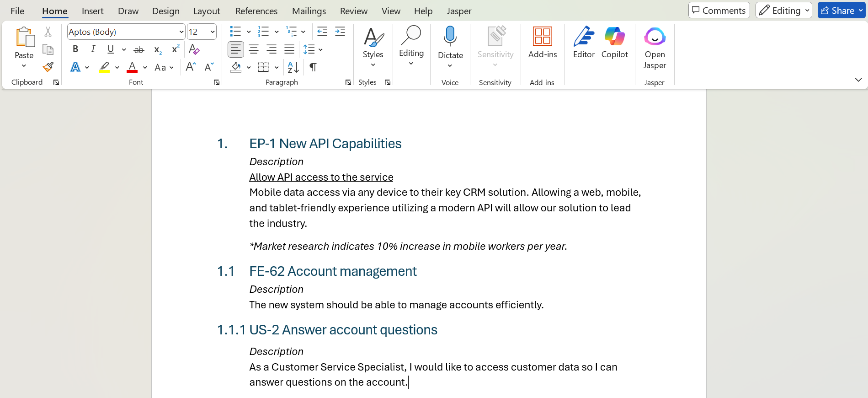Apply strikethrough formatting
The image size is (868, 398).
pyautogui.click(x=139, y=49)
